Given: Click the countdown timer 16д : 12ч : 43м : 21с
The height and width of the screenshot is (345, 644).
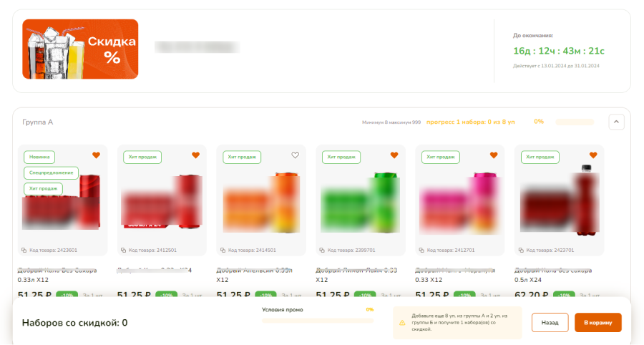Looking at the screenshot, I should [x=559, y=51].
